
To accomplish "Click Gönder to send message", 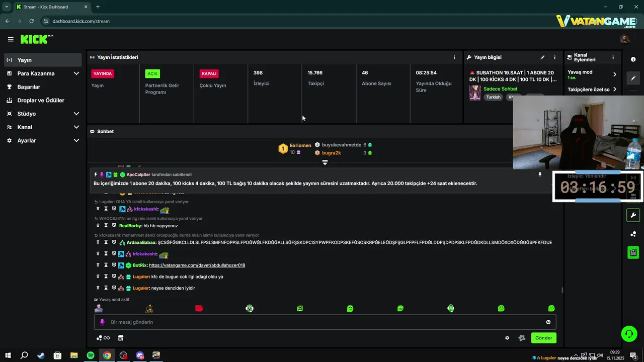I will click(x=543, y=338).
